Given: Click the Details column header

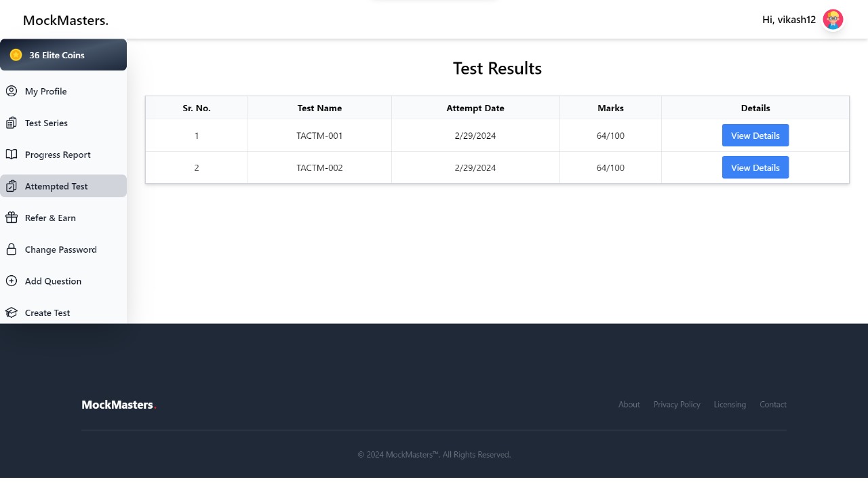Looking at the screenshot, I should coord(755,108).
